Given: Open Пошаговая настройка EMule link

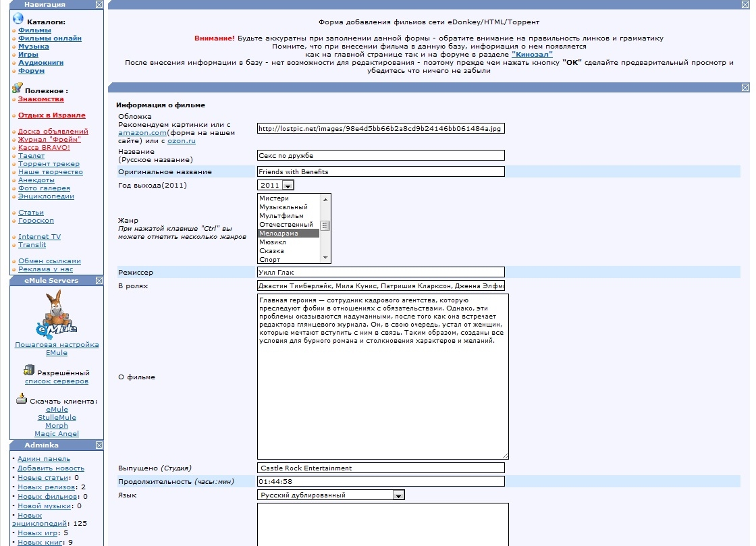Looking at the screenshot, I should click(57, 349).
